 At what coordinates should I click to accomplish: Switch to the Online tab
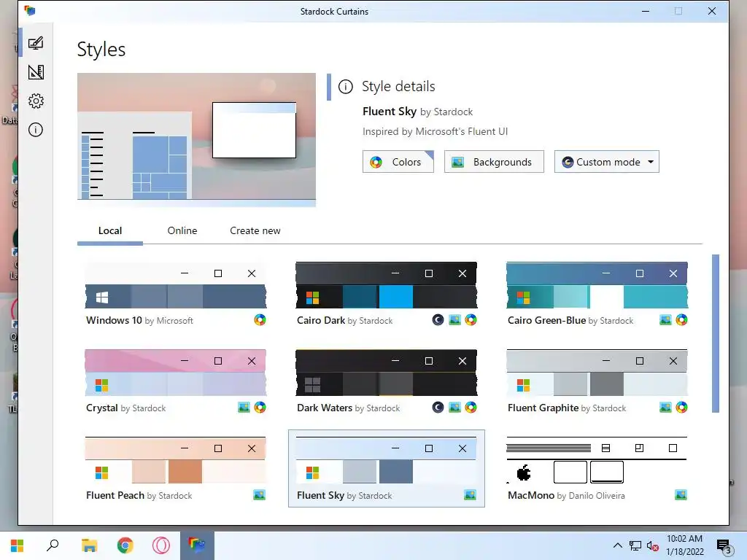point(182,231)
